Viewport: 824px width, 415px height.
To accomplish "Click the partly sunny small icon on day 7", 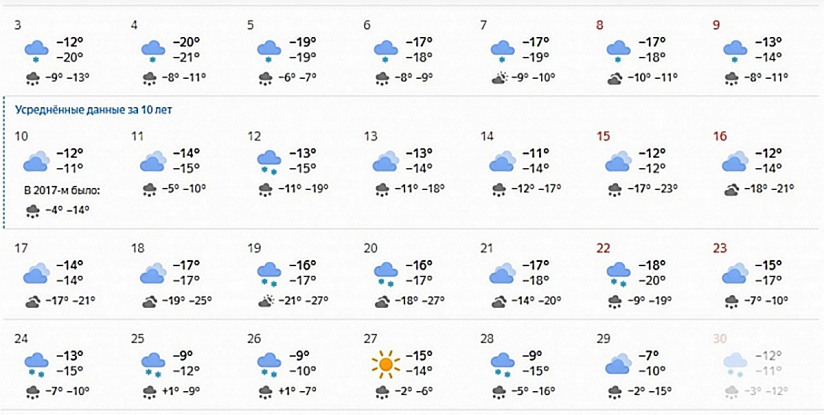I will (500, 79).
